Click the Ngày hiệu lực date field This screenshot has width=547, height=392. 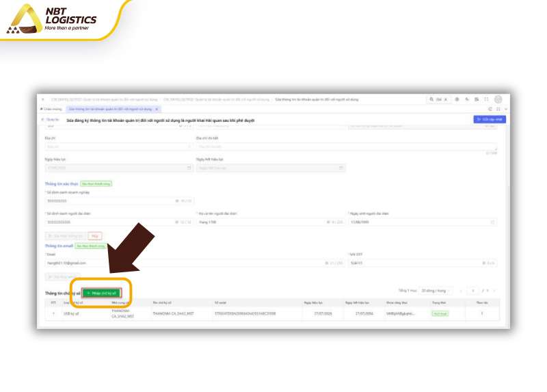(118, 168)
